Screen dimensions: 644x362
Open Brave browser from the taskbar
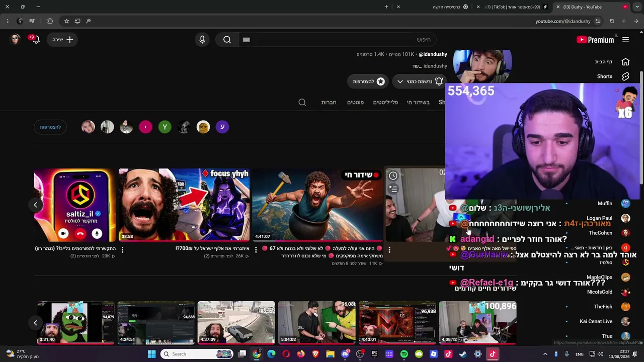(315, 354)
